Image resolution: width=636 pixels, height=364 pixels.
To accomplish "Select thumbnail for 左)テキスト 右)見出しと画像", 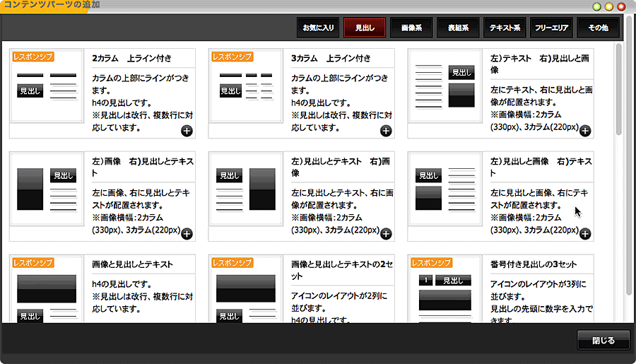I will pos(445,86).
